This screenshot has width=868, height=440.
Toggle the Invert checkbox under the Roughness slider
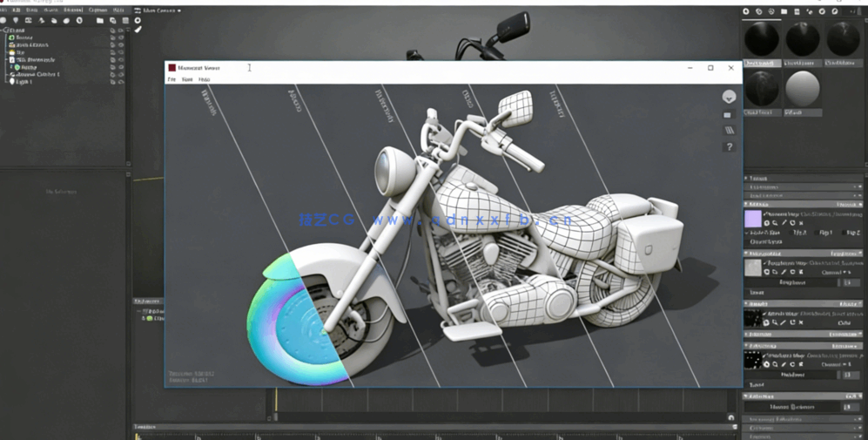[748, 292]
